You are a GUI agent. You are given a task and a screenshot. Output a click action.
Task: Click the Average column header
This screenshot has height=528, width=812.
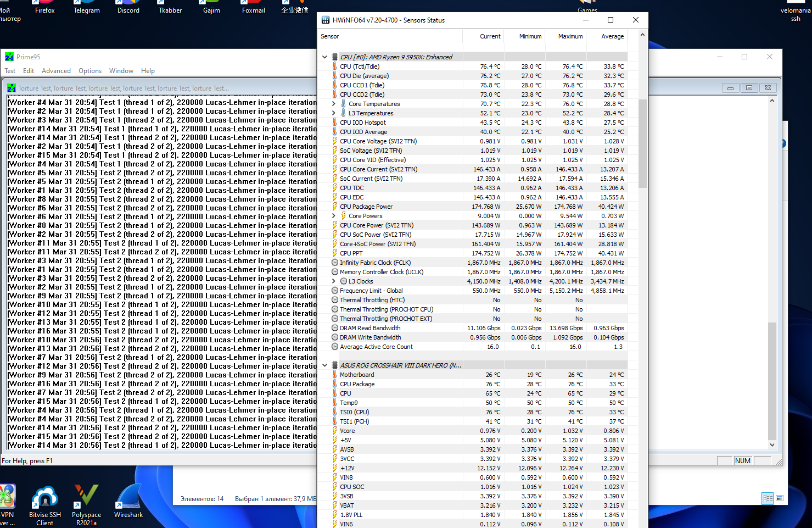[607, 36]
